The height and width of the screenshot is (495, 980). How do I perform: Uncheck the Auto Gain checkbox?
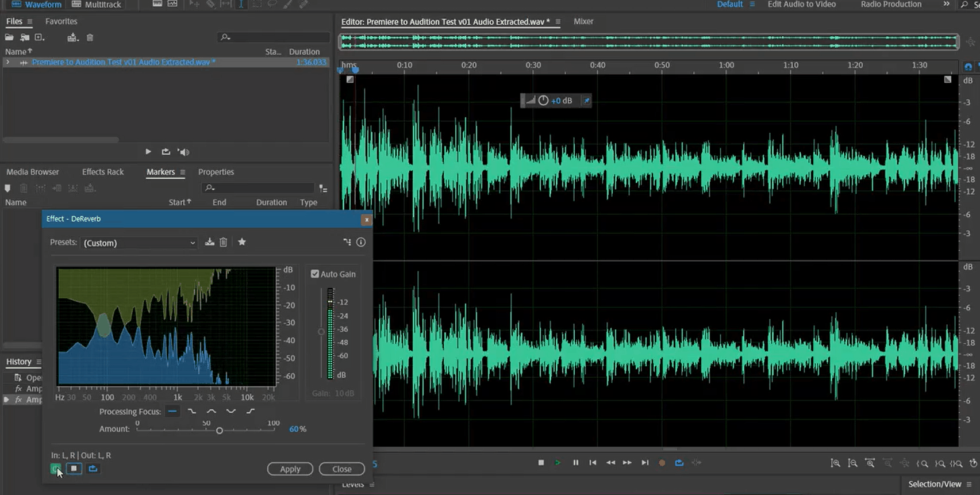(x=315, y=274)
